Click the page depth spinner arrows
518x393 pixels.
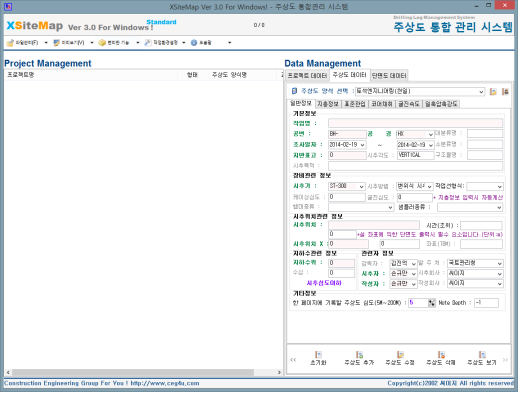coord(432,303)
